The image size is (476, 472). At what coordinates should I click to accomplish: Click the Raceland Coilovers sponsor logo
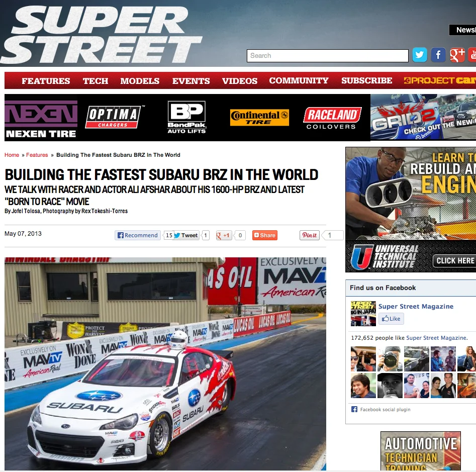[x=332, y=118]
